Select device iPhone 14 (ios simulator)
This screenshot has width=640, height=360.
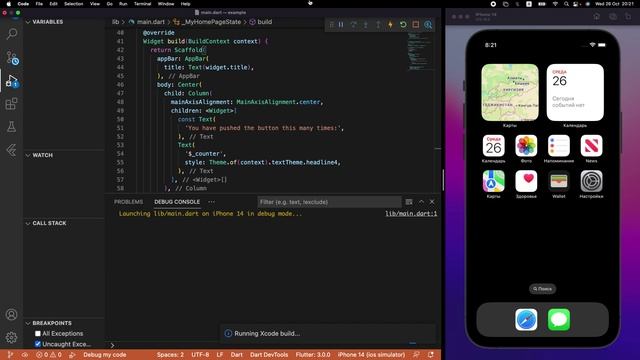coord(371,355)
